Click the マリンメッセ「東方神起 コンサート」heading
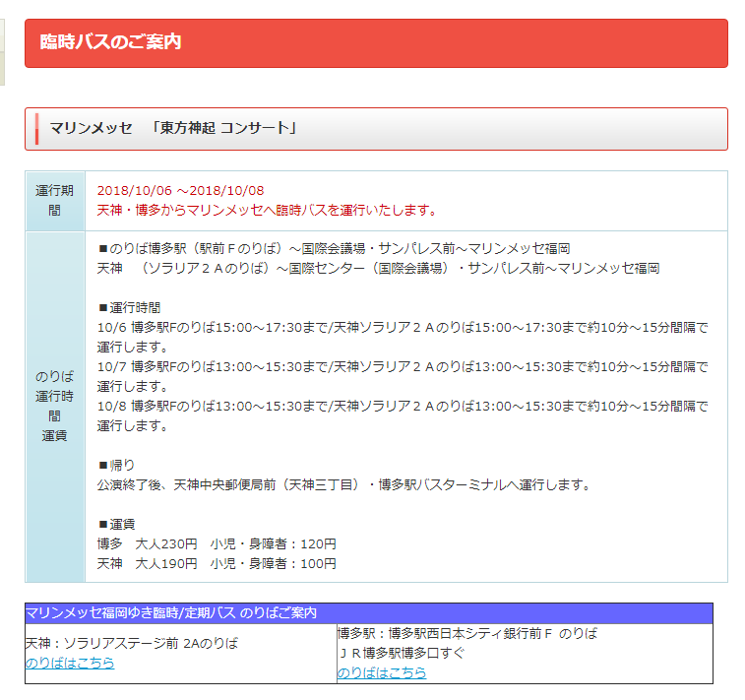 (376, 129)
